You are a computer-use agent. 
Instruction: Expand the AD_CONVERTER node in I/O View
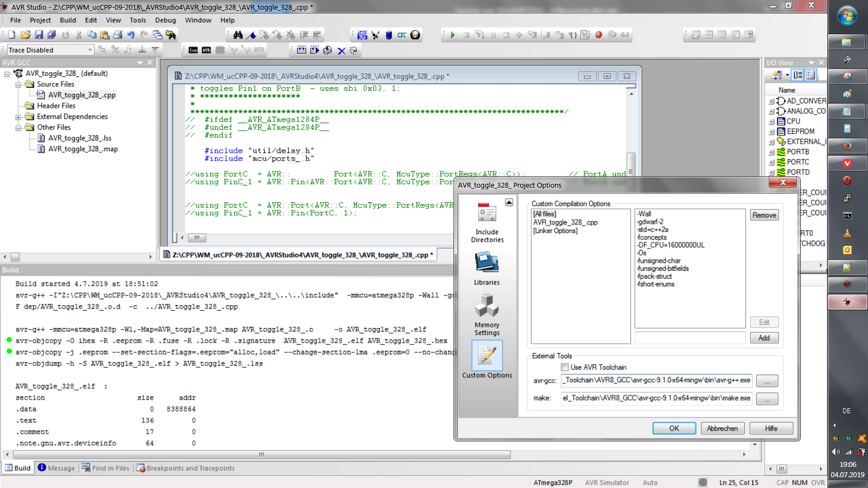click(771, 101)
